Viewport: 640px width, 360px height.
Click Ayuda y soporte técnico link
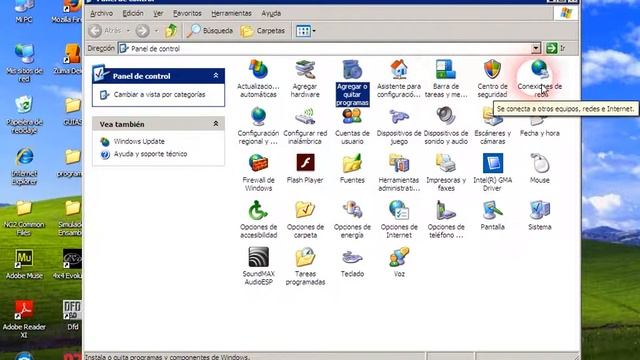tap(150, 154)
